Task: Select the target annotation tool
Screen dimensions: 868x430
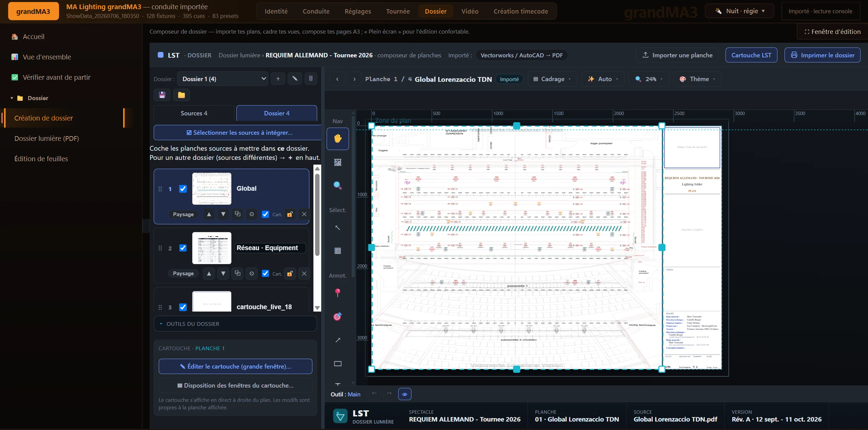Action: (337, 317)
